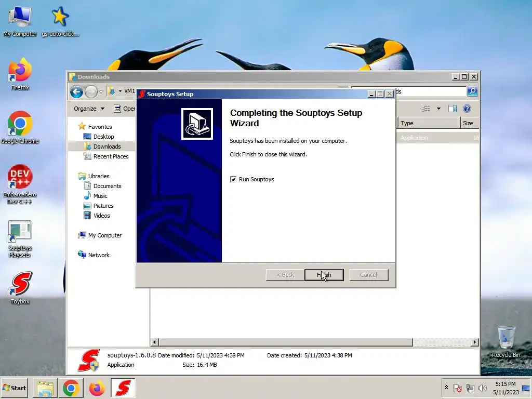Image resolution: width=532 pixels, height=399 pixels.
Task: Click the Finish button in Souptoys Setup
Action: 324,275
